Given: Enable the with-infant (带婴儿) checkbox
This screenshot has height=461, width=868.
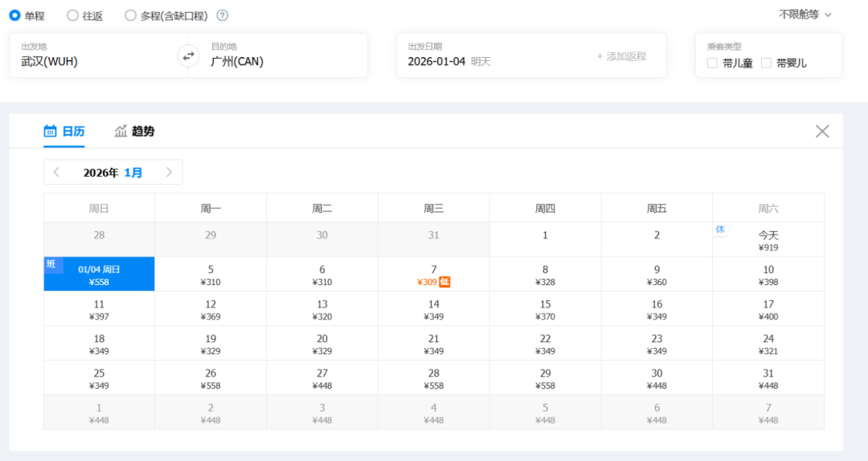Looking at the screenshot, I should [766, 63].
